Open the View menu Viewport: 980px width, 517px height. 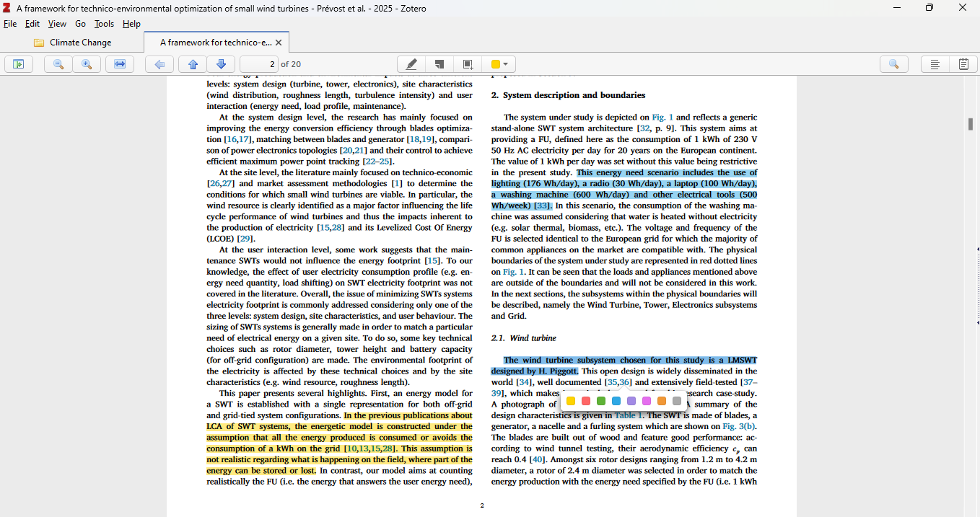57,24
